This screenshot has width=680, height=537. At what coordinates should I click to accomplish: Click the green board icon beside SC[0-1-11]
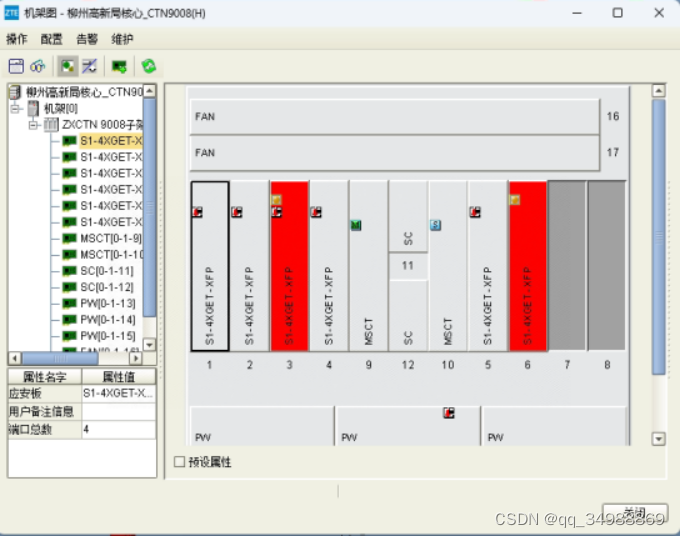[x=69, y=271]
